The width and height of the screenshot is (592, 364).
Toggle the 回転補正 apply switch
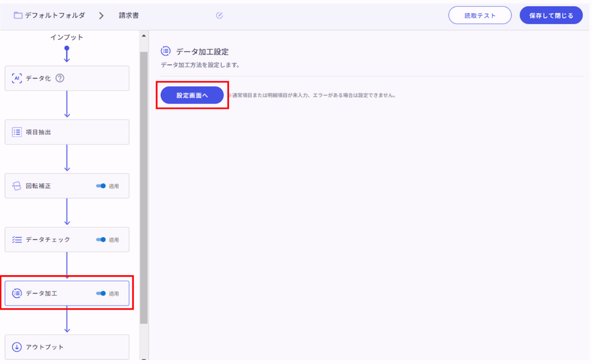tap(101, 186)
